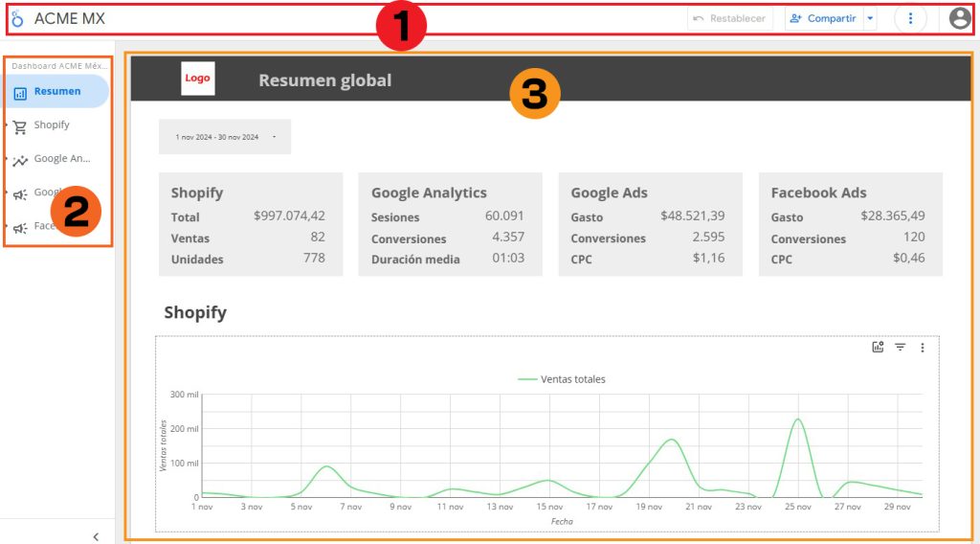Click the Shopify Total value $997.074,42
The width and height of the screenshot is (980, 544).
point(289,215)
